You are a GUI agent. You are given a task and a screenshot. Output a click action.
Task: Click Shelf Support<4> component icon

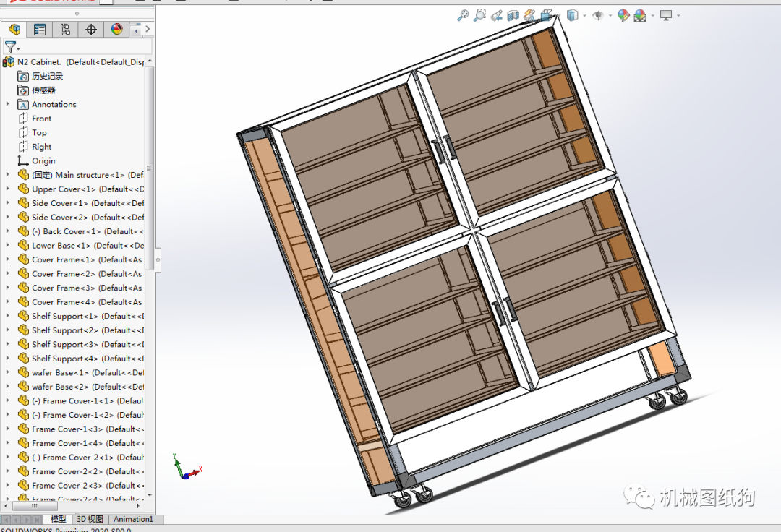(23, 359)
